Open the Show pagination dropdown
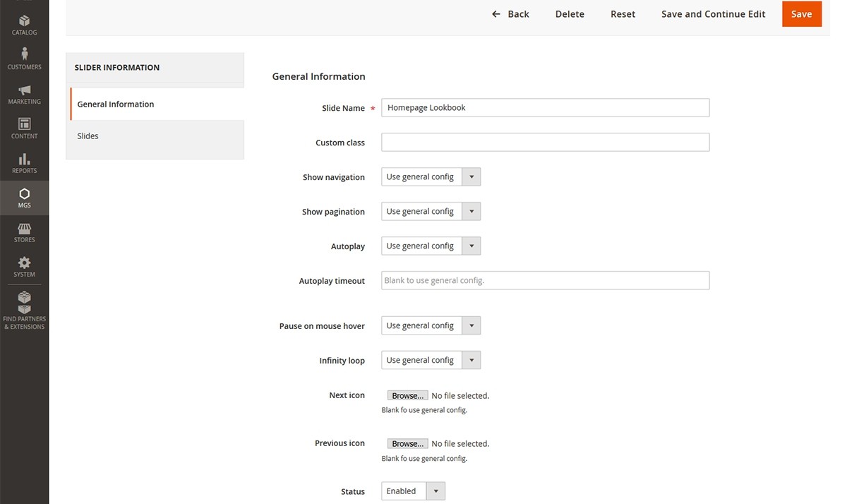847x504 pixels. (x=431, y=211)
